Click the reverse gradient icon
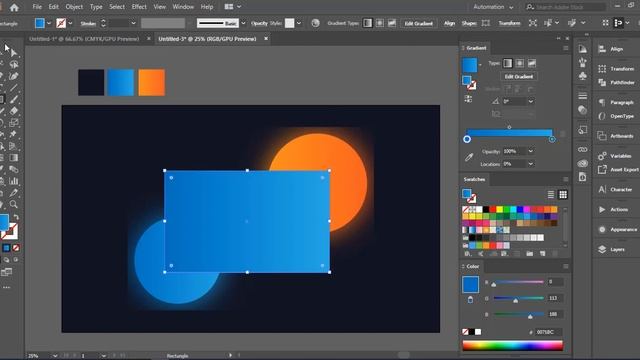 click(468, 99)
